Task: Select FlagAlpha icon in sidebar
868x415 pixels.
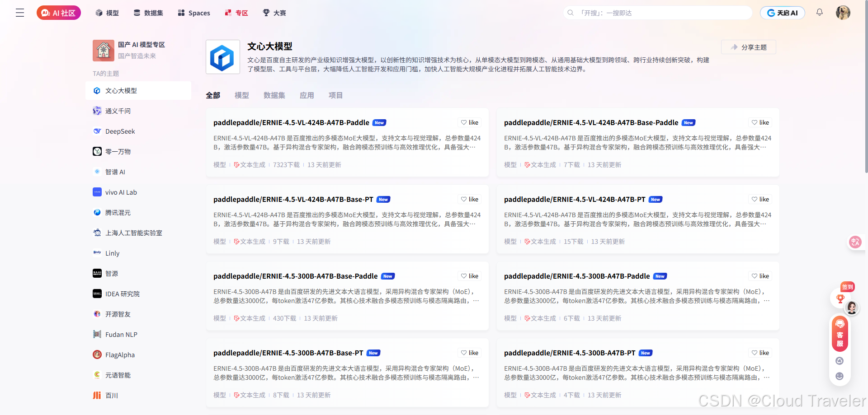Action: 97,354
